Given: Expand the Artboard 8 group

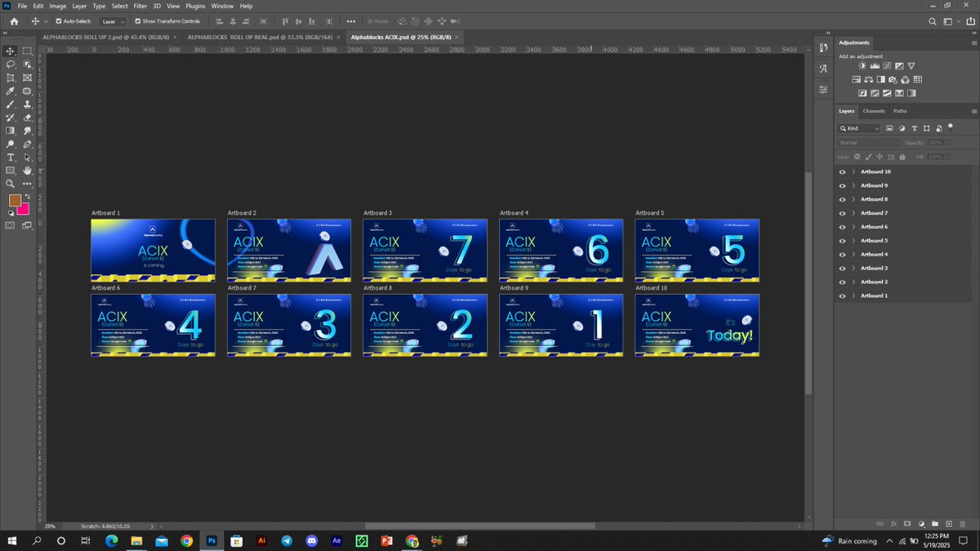Looking at the screenshot, I should 853,199.
